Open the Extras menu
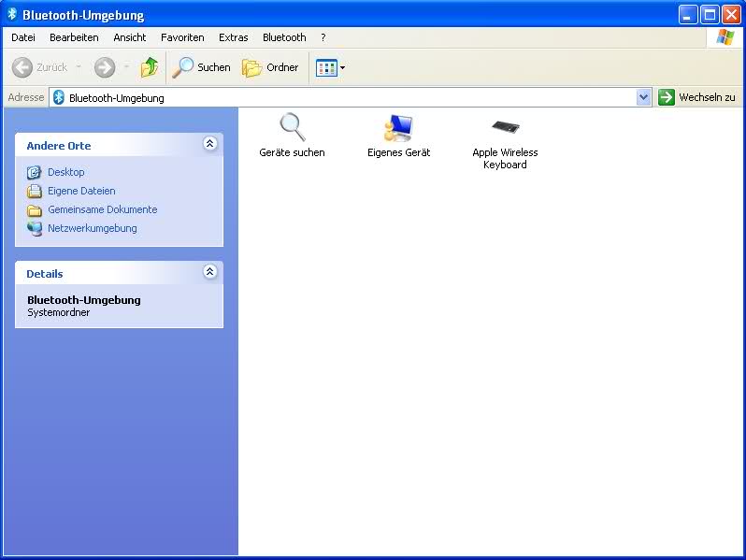The height and width of the screenshot is (560, 746). 233,37
